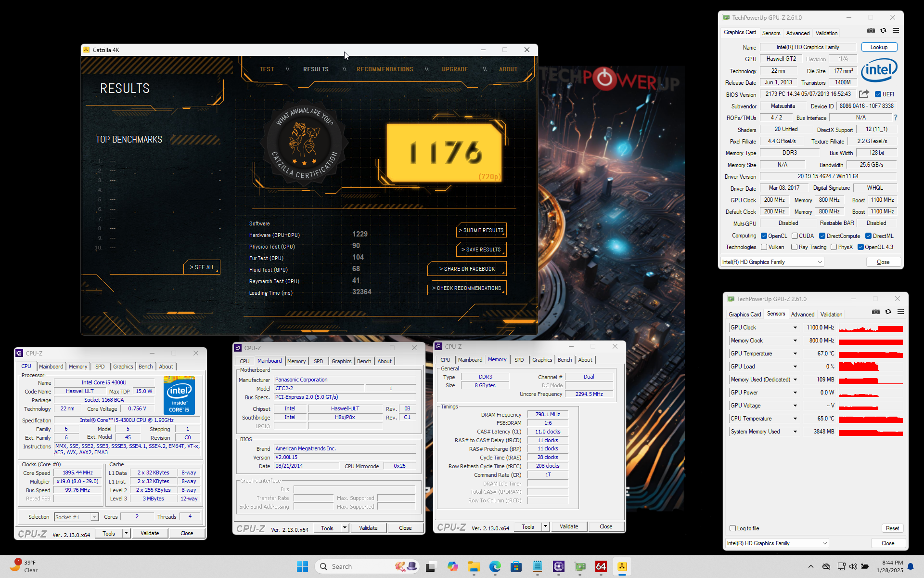Open Copilot from the taskbar

point(452,566)
